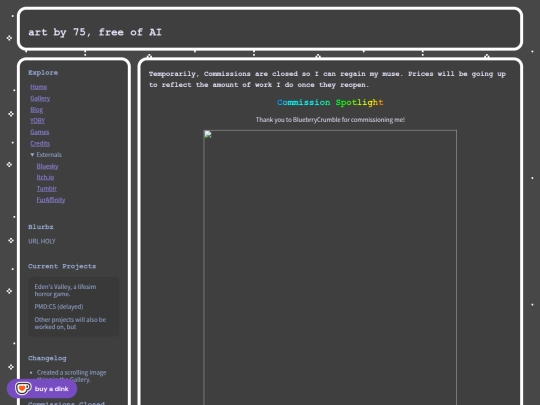This screenshot has width=540, height=405.
Task: Click the 'Thank you to BluebrryCrumble' text
Action: click(330, 120)
